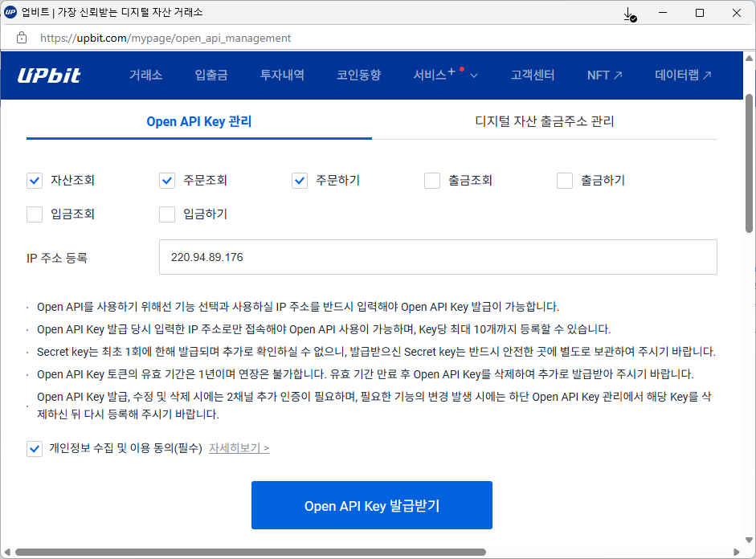Open the NFT external link
Viewport: 756px width, 559px height.
[604, 75]
